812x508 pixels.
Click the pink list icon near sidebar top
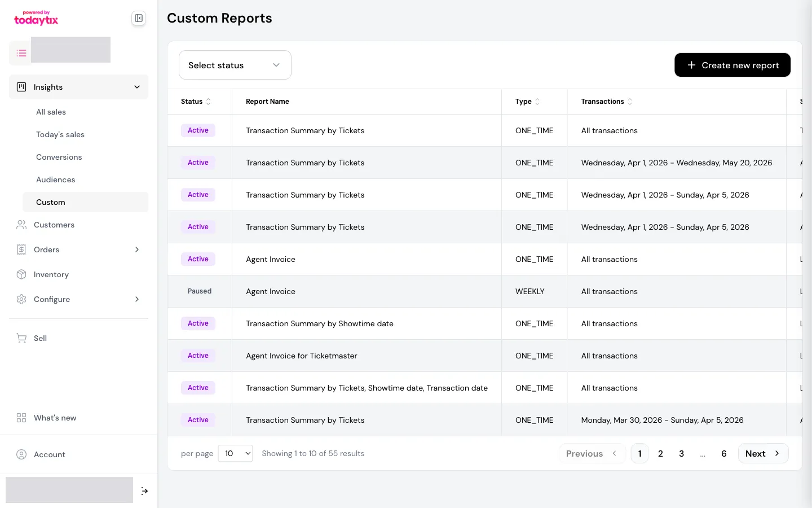point(21,53)
